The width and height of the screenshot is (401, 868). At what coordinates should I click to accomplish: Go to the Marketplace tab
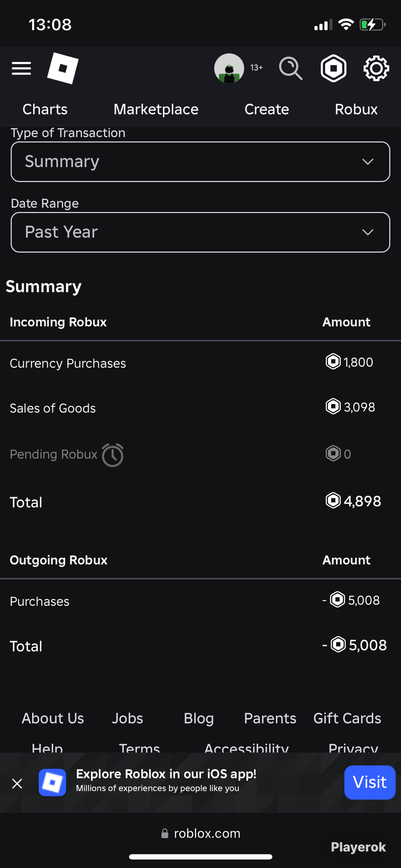click(x=156, y=109)
